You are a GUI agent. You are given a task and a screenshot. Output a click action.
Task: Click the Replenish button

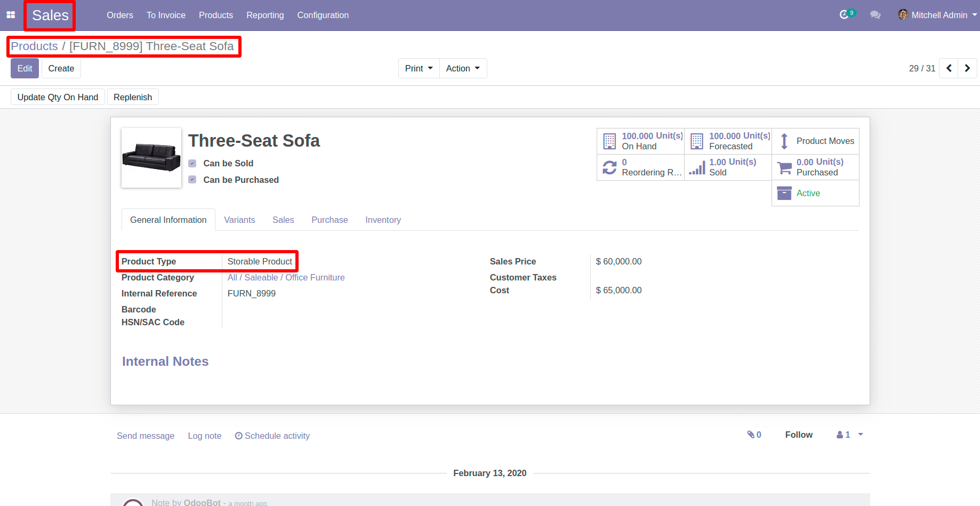133,97
